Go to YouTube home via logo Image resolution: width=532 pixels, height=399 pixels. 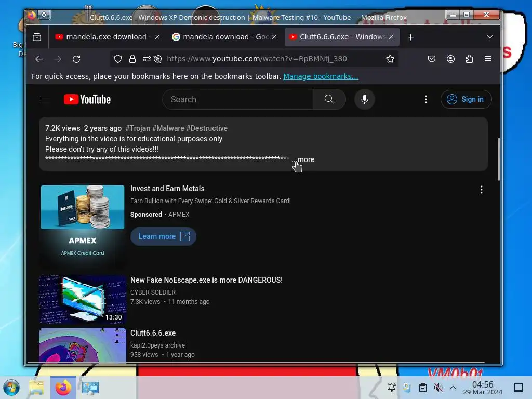pyautogui.click(x=87, y=99)
